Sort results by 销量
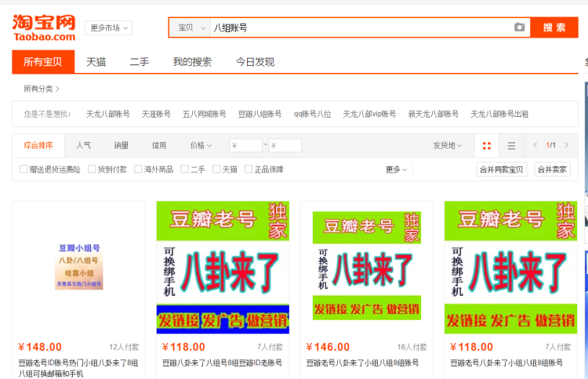The height and width of the screenshot is (379, 588). pos(121,145)
